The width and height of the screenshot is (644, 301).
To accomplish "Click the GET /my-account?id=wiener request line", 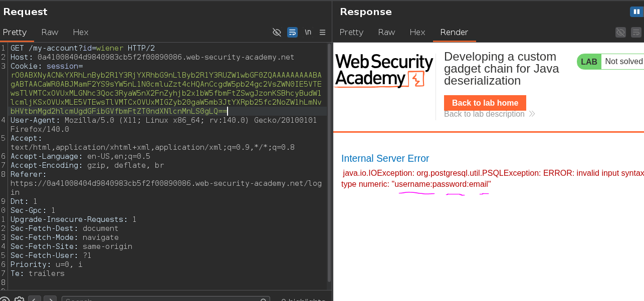I will tap(83, 48).
